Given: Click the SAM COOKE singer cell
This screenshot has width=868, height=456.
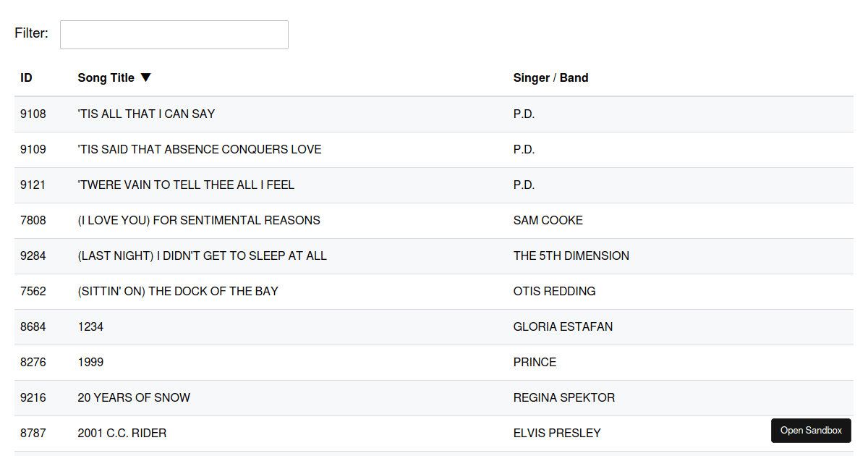Looking at the screenshot, I should click(548, 220).
